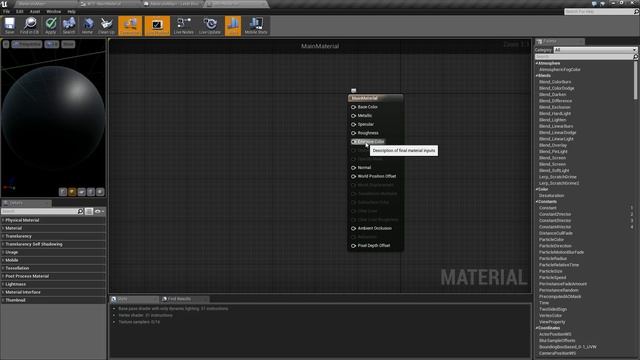Viewport: 640px width, 360px height.
Task: Open viewport options arrow in preview
Action: click(x=6, y=44)
